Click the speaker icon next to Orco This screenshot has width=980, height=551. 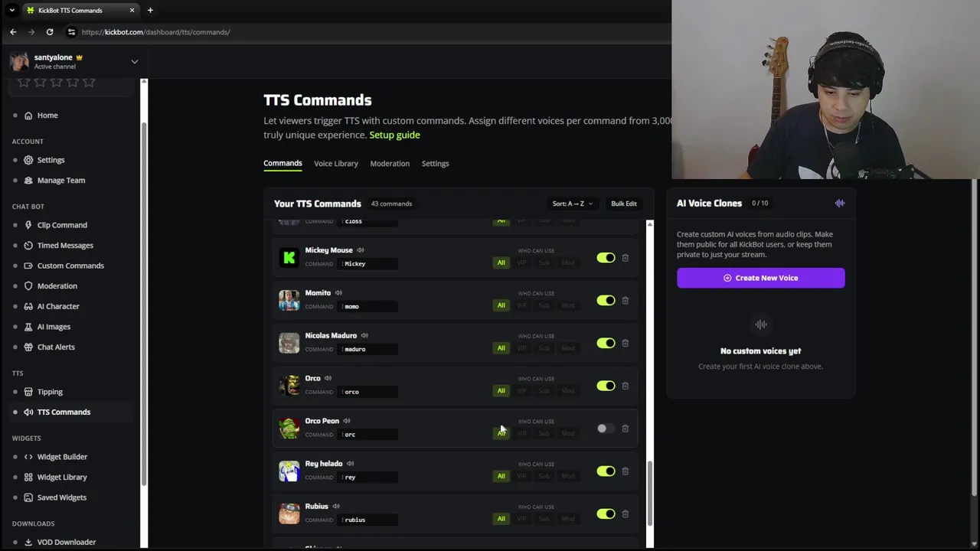pyautogui.click(x=328, y=378)
